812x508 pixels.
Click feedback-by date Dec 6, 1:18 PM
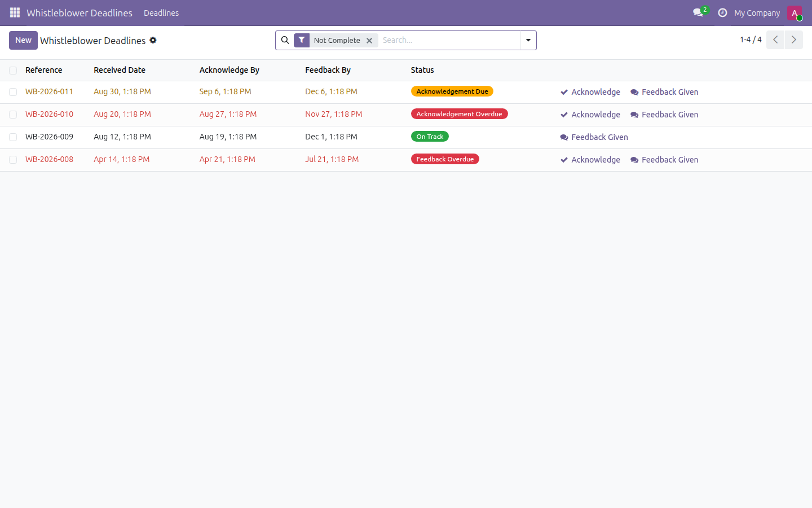point(331,91)
